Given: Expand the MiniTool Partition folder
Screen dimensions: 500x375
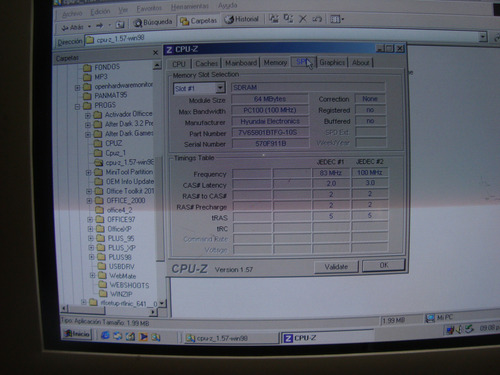Looking at the screenshot, I should [x=89, y=173].
